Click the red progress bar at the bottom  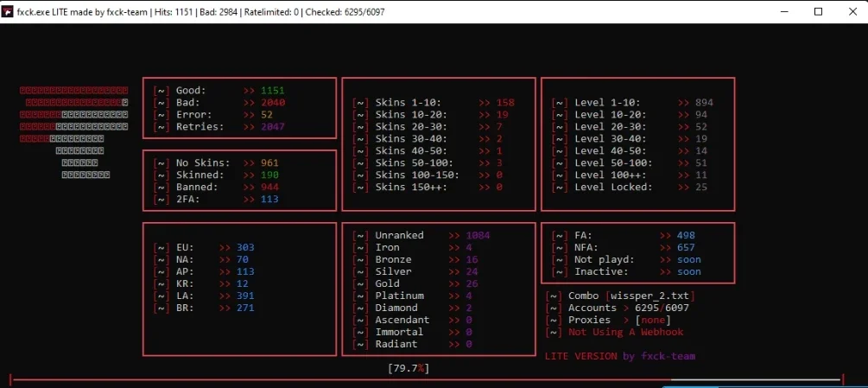[427, 379]
